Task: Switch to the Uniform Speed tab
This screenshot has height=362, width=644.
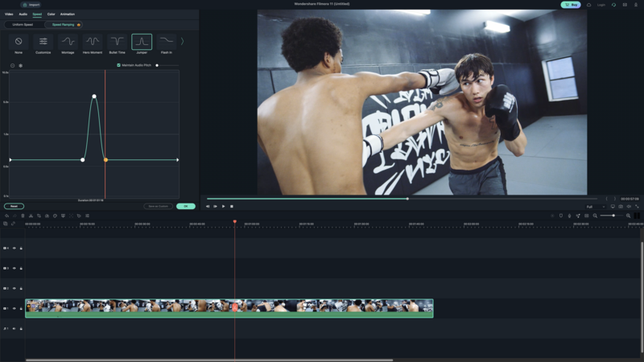Action: click(x=23, y=25)
